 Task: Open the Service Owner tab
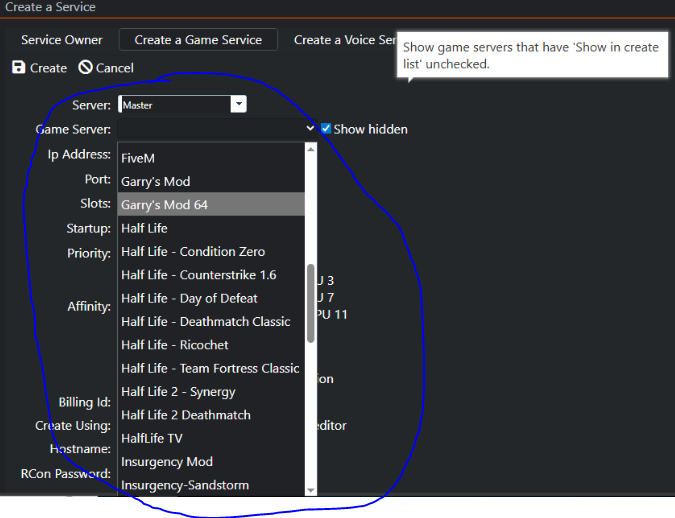coord(62,40)
